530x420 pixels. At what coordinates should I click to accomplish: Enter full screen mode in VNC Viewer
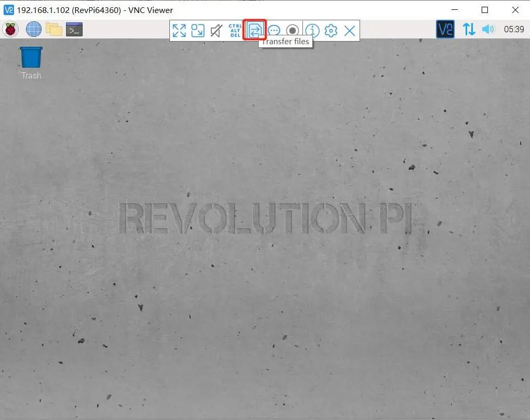tap(179, 30)
